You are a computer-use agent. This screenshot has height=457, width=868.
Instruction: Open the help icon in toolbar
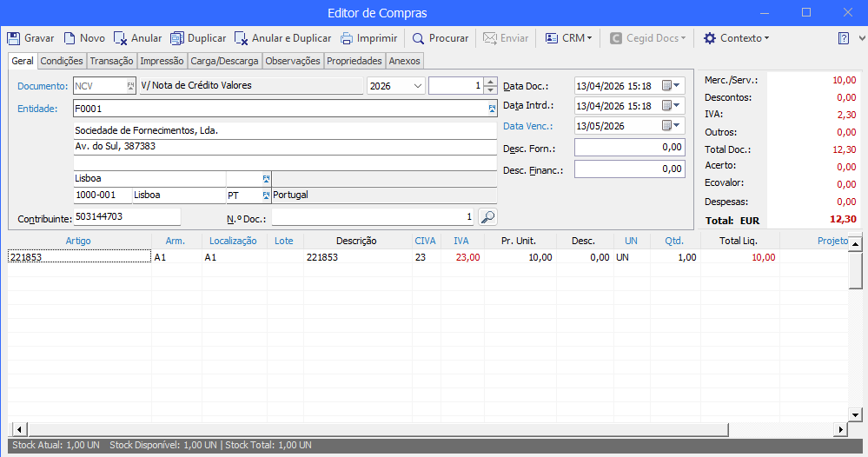click(x=844, y=38)
